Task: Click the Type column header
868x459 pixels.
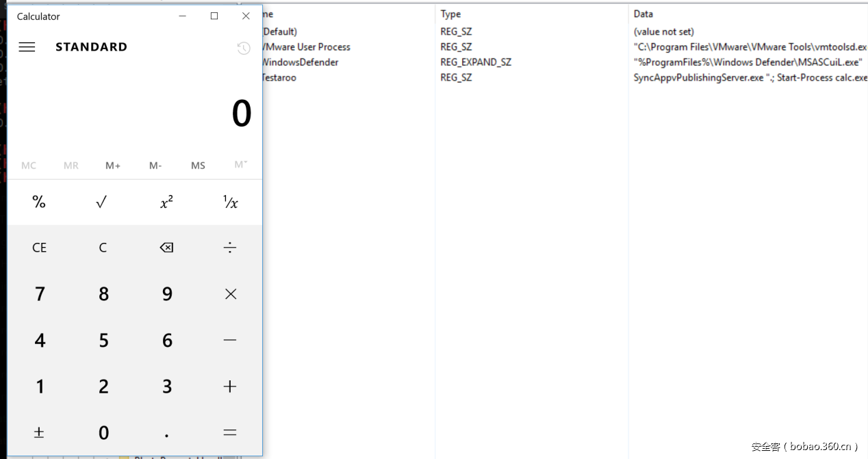Action: pyautogui.click(x=450, y=14)
